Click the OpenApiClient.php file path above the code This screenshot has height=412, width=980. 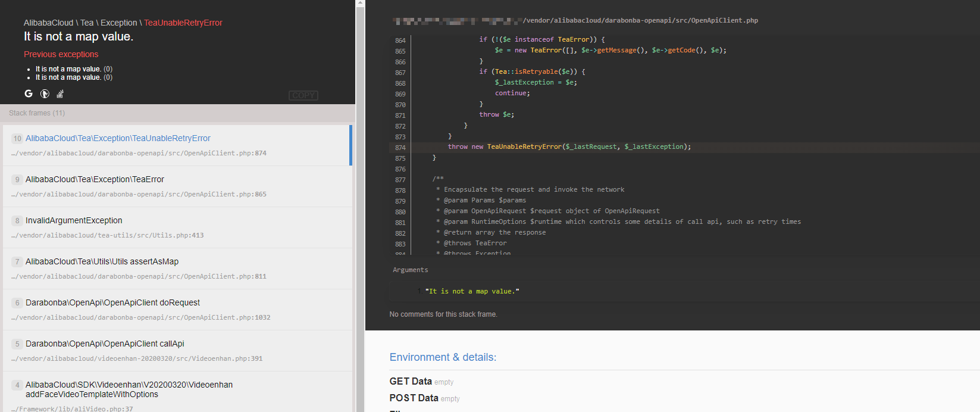[x=575, y=20]
